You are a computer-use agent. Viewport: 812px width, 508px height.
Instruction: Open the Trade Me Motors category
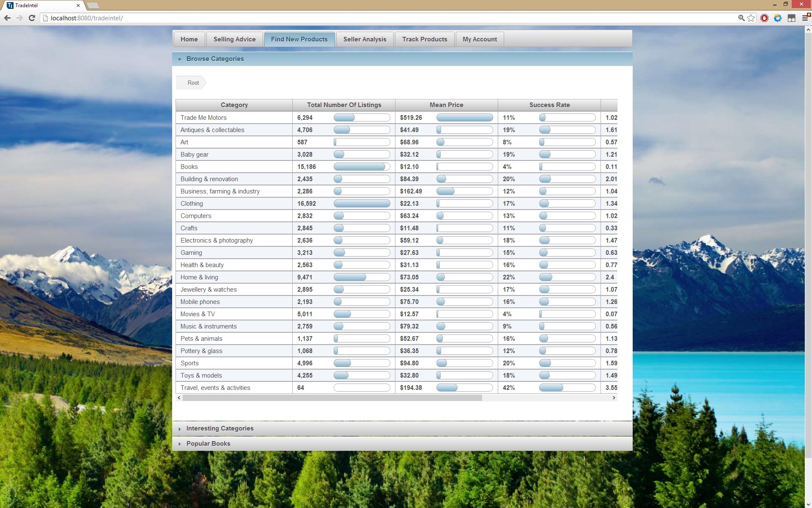(x=203, y=118)
